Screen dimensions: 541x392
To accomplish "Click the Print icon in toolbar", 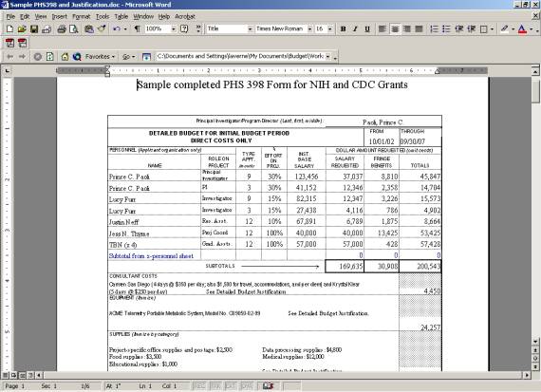I will [x=62, y=29].
